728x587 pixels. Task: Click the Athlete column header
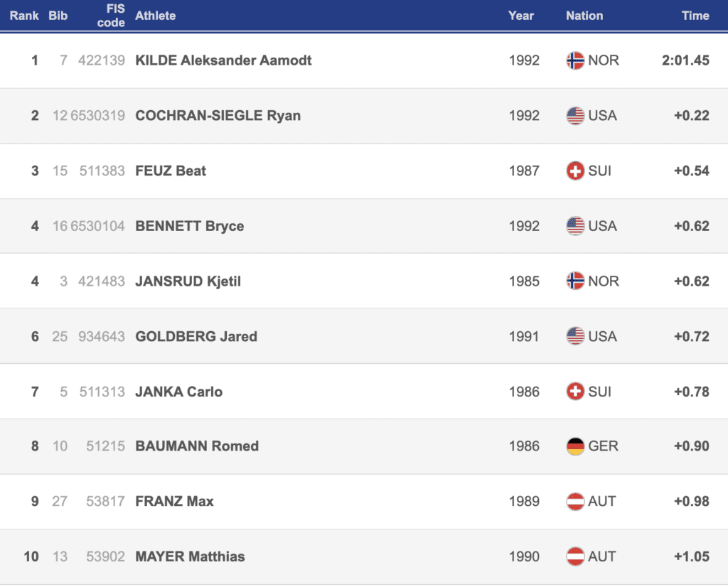(155, 16)
